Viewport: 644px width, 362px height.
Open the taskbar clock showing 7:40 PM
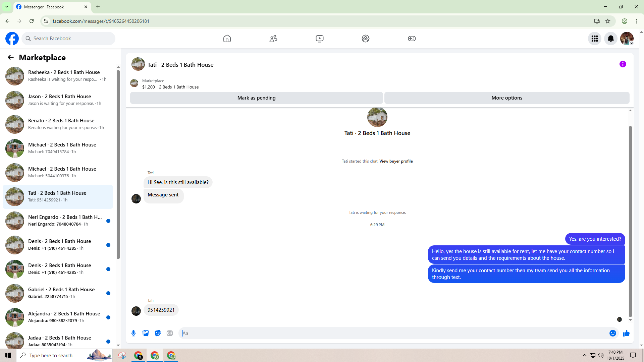[x=615, y=355]
